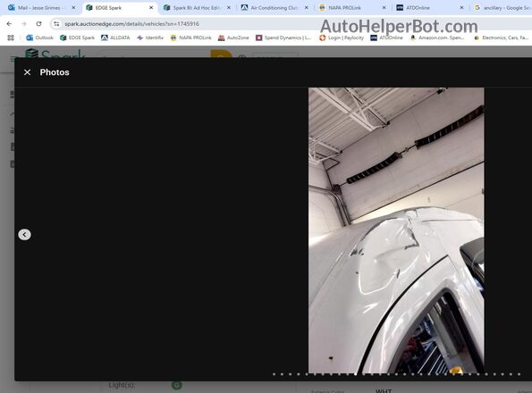Screen dimensions: 532x393
Task: Select the first photo pagination dot
Action: click(274, 374)
